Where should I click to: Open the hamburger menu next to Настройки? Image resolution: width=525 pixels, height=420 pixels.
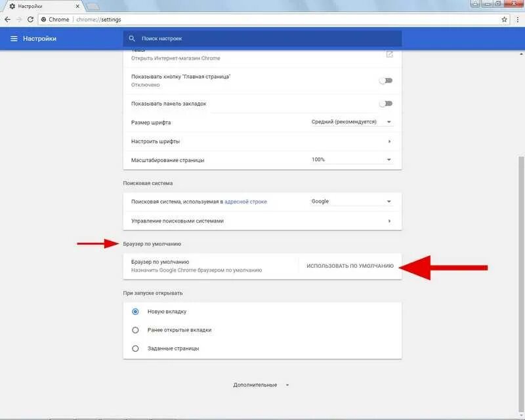pyautogui.click(x=14, y=39)
